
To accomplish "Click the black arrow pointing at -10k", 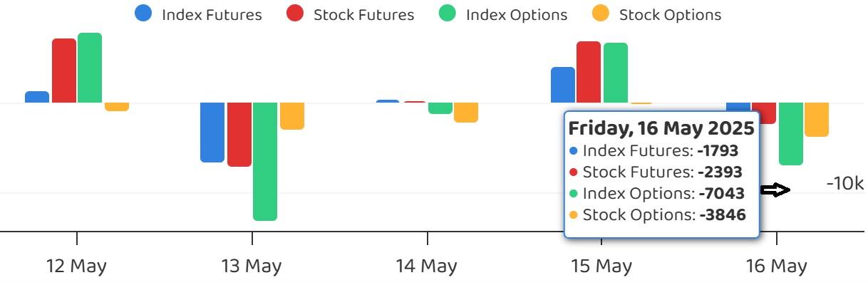I will [x=775, y=190].
